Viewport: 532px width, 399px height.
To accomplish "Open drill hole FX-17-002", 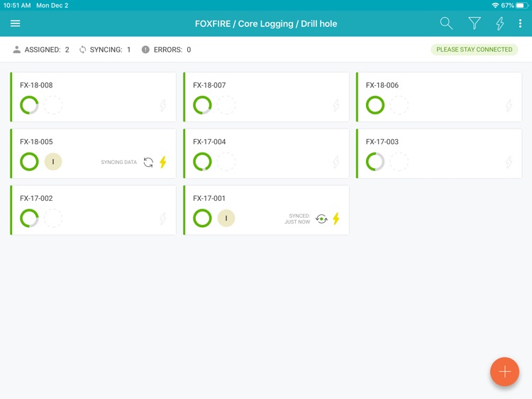I will pyautogui.click(x=93, y=210).
